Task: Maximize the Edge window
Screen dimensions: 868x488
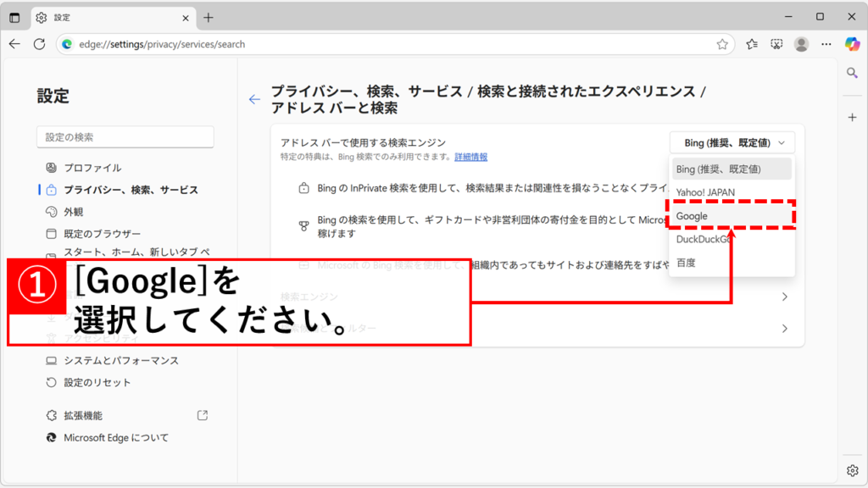Action: coord(820,17)
